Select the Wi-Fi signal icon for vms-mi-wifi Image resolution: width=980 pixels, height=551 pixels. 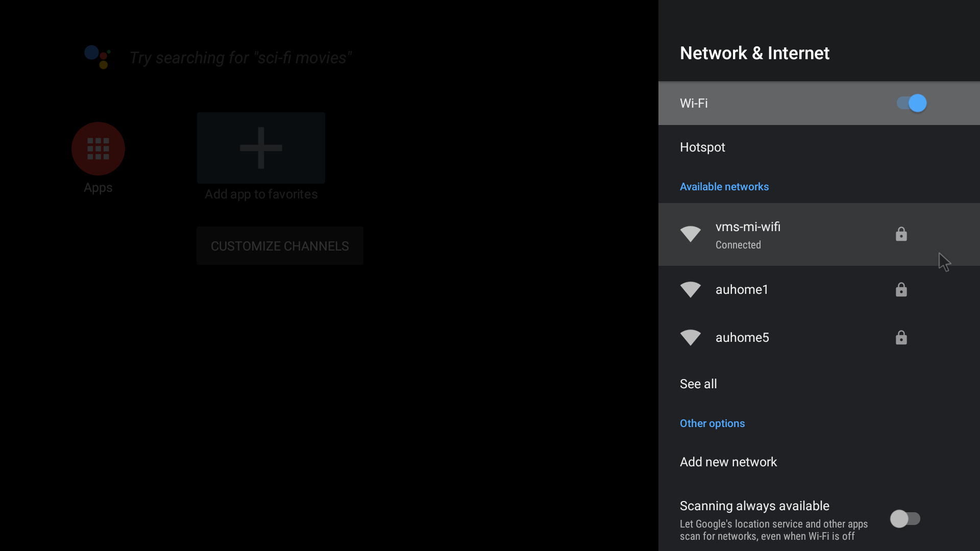690,234
